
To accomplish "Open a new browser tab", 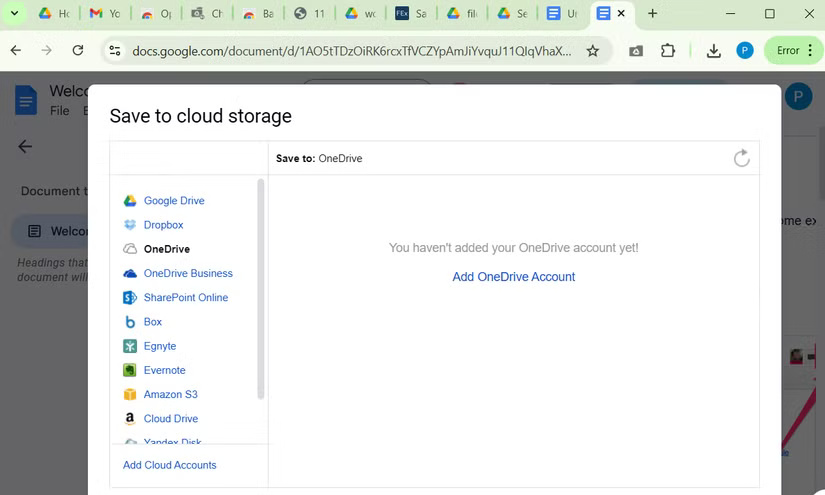I will pos(653,14).
